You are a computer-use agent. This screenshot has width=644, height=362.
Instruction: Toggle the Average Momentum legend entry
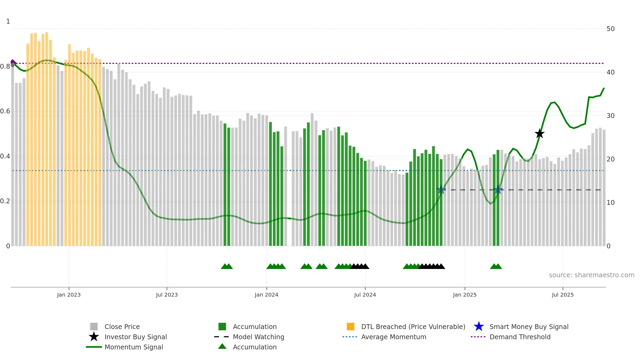(384, 337)
